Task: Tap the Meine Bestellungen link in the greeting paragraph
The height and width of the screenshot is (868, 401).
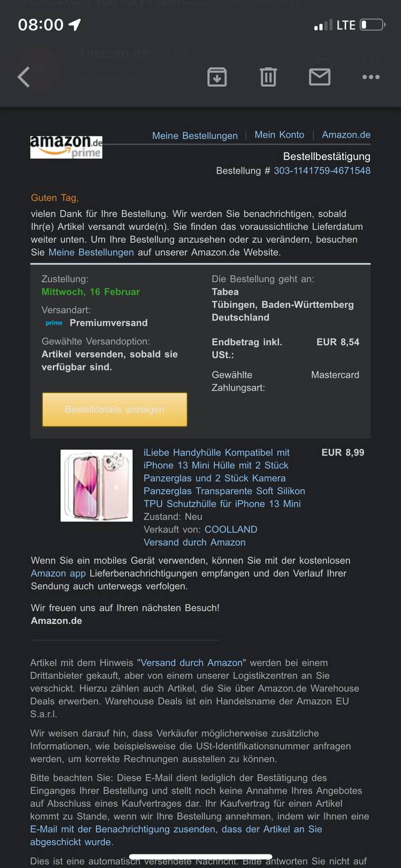Action: click(91, 252)
